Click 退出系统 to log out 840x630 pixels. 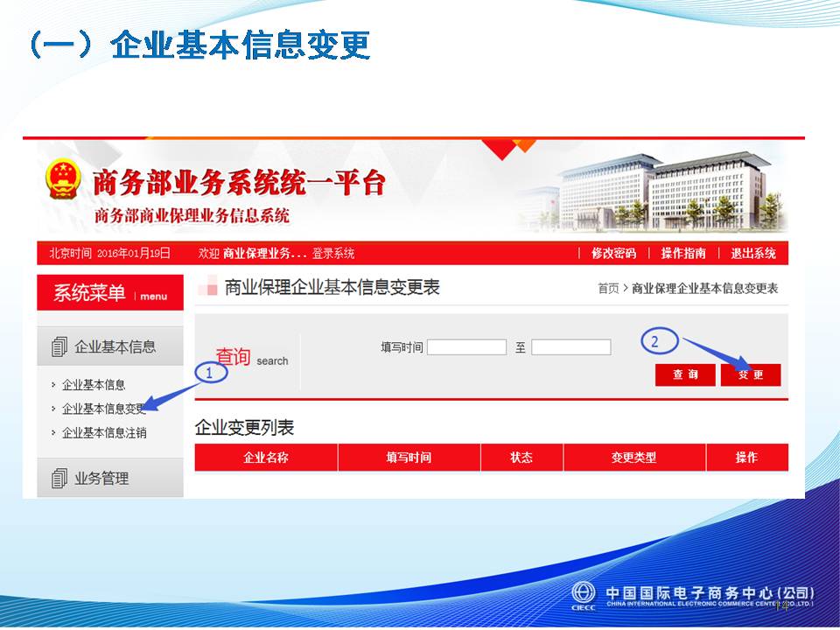[x=752, y=254]
